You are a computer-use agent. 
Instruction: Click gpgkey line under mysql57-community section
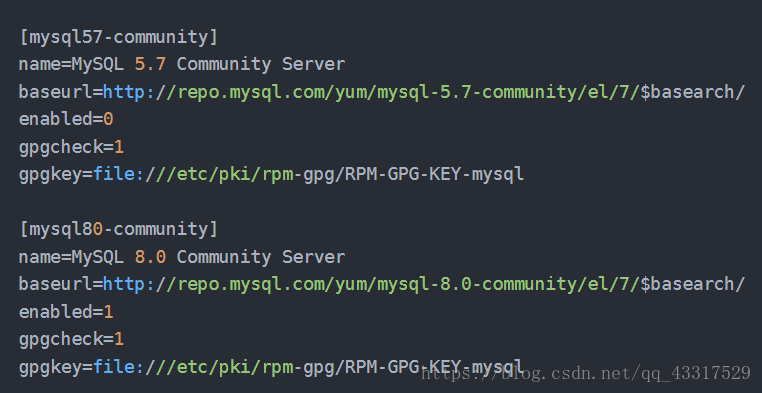click(271, 174)
